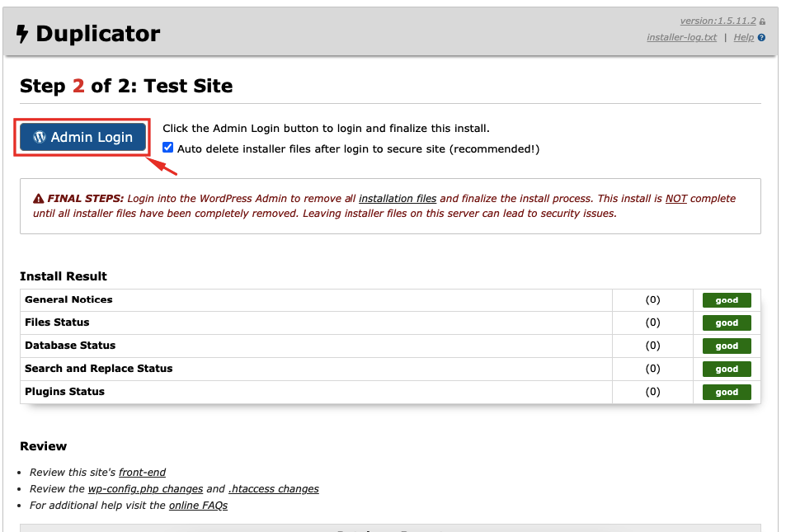The image size is (786, 532).
Task: Click the good badge for Files Status
Action: pos(727,322)
